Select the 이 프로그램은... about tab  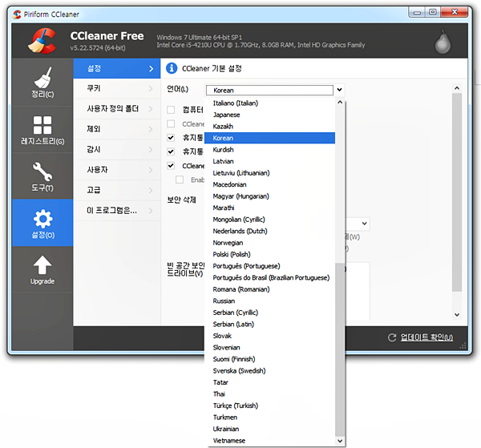pos(117,210)
